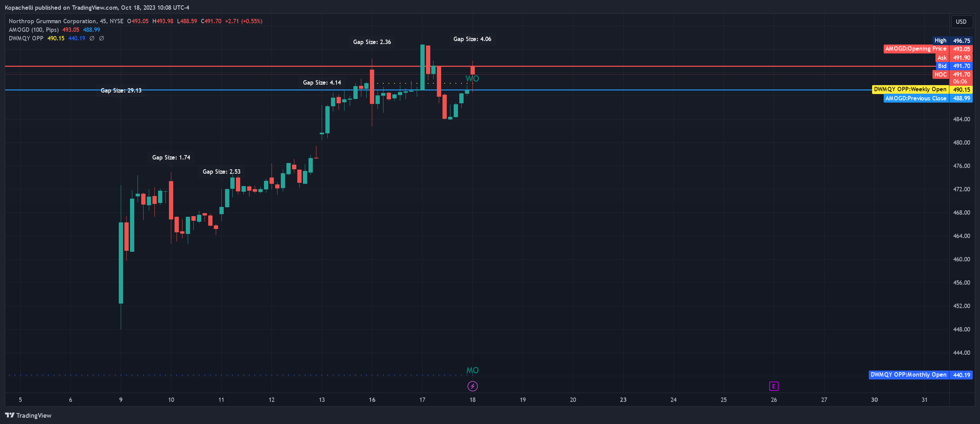Click the AMOGD (100, Pips) indicator legend
980x424 pixels.
click(x=34, y=30)
